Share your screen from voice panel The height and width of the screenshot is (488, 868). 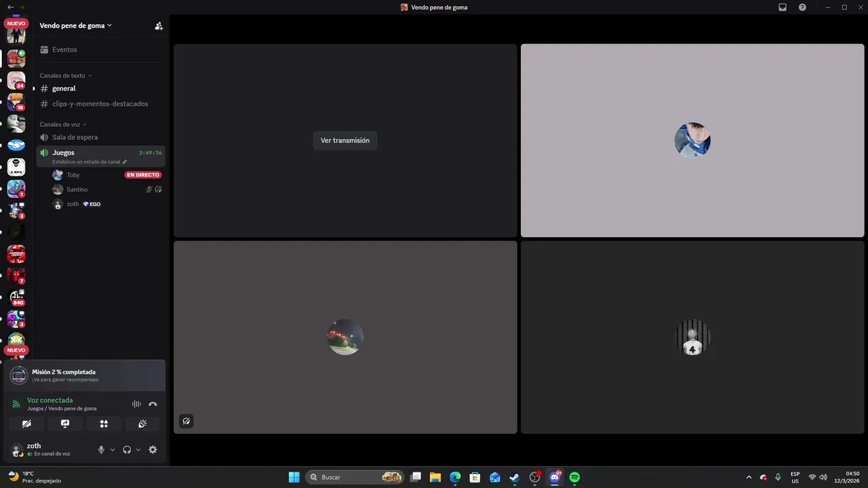(x=65, y=424)
